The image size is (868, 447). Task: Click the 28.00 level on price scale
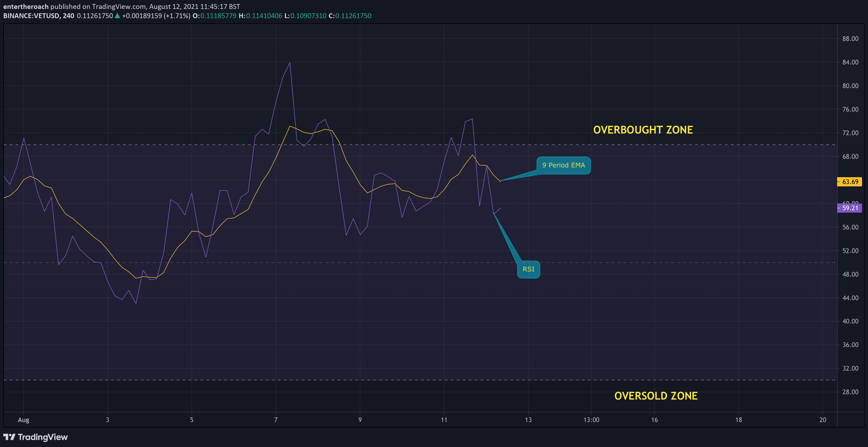pyautogui.click(x=850, y=392)
